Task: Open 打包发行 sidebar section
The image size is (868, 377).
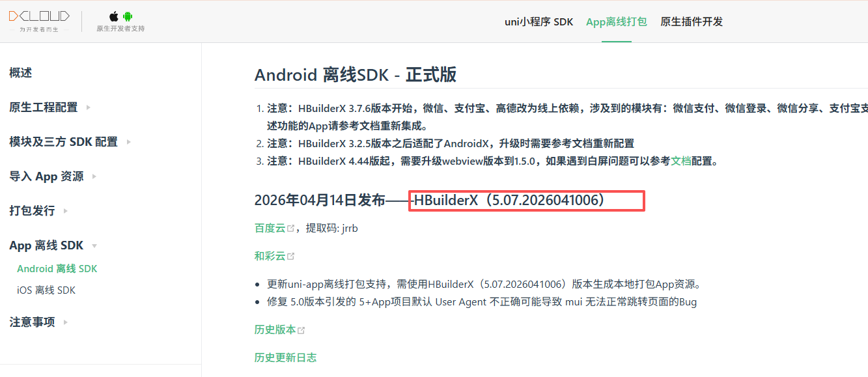Action: pos(32,211)
